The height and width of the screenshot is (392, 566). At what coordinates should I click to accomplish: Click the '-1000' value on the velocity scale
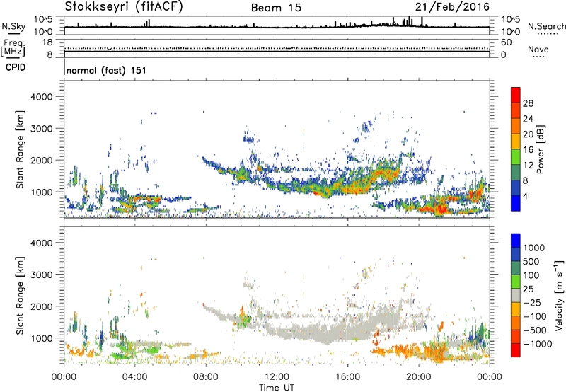pyautogui.click(x=538, y=344)
